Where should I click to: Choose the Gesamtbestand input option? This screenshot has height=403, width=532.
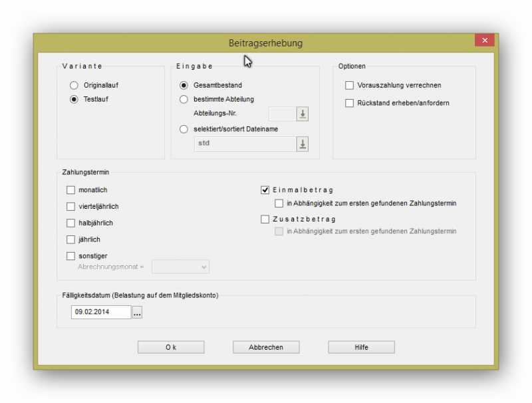point(184,85)
